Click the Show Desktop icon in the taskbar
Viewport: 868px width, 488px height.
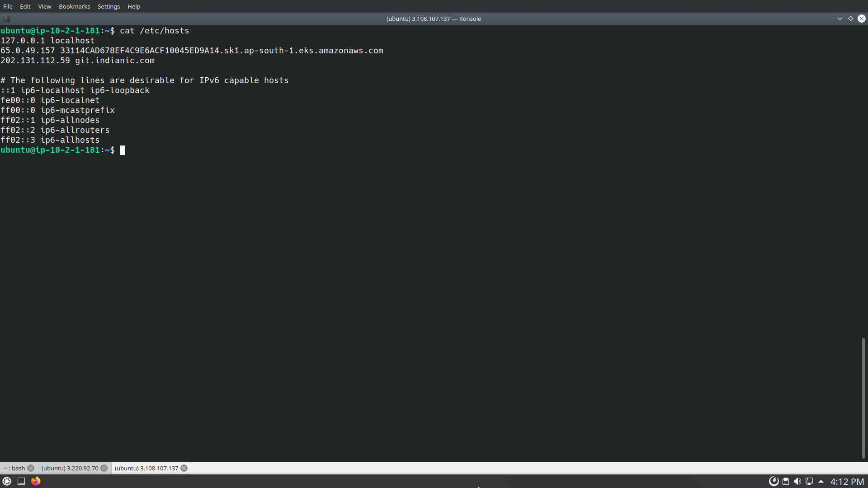click(21, 481)
